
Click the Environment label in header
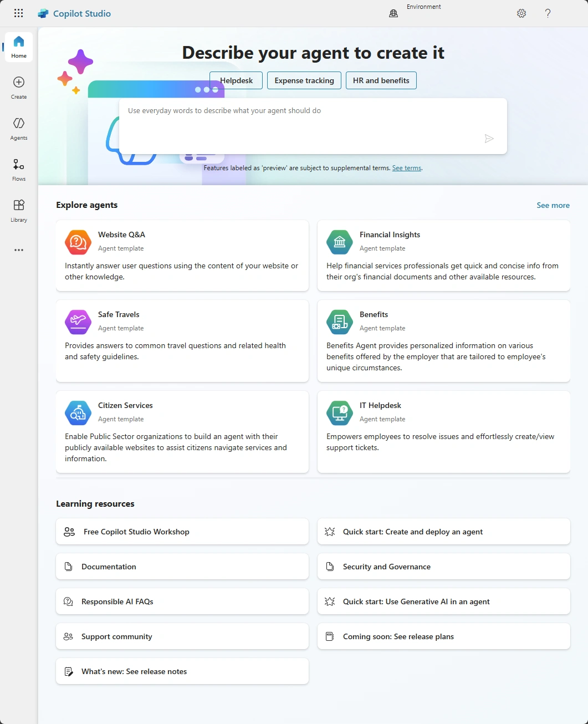tap(424, 7)
